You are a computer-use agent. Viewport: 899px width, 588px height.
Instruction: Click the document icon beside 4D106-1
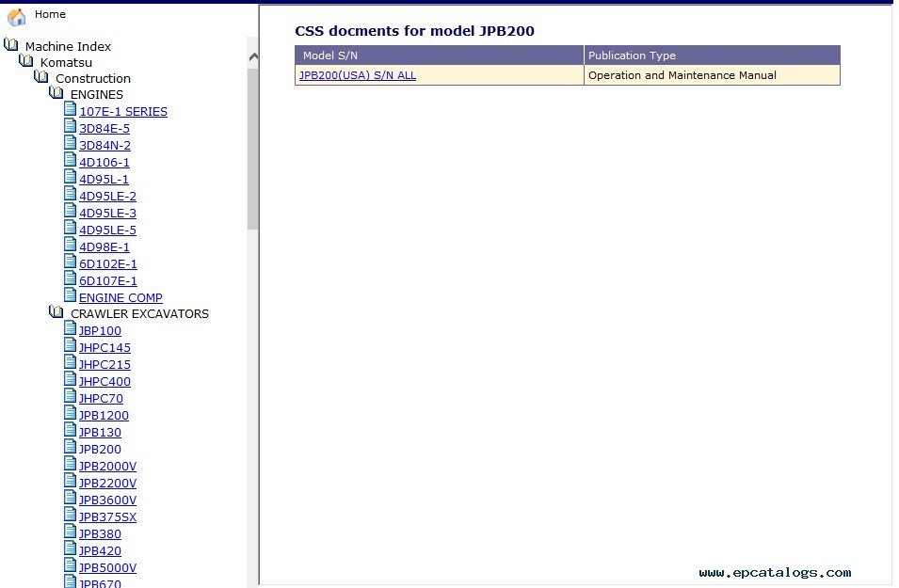pos(70,160)
